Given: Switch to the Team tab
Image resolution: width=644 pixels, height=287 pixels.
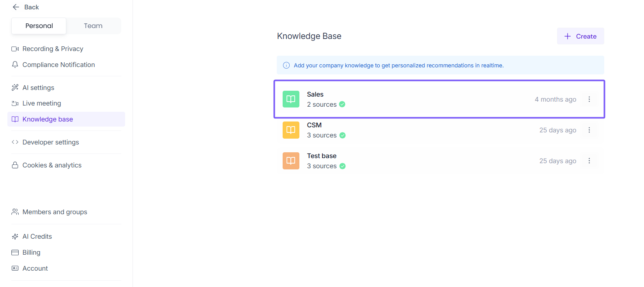Looking at the screenshot, I should point(93,26).
